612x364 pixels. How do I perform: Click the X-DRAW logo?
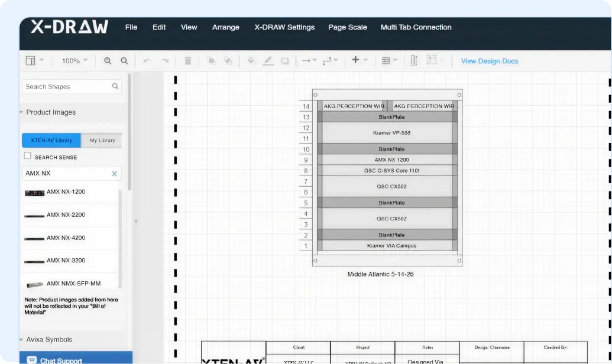click(x=69, y=27)
